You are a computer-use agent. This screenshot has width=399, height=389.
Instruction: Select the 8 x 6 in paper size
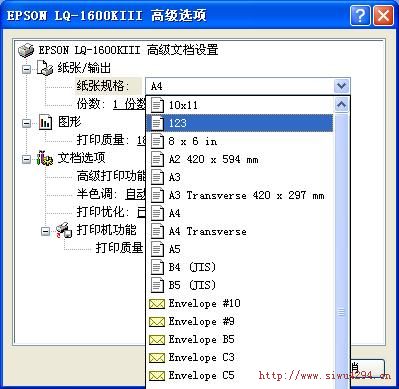pyautogui.click(x=239, y=141)
